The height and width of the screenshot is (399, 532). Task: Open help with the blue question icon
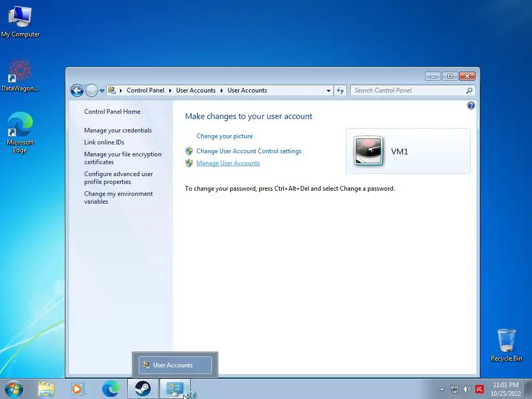pos(471,105)
